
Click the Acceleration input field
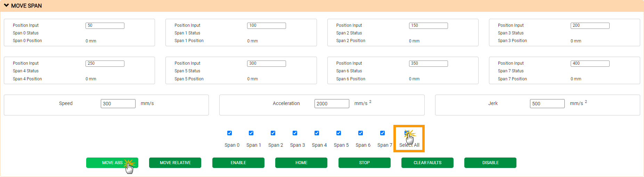coord(332,104)
